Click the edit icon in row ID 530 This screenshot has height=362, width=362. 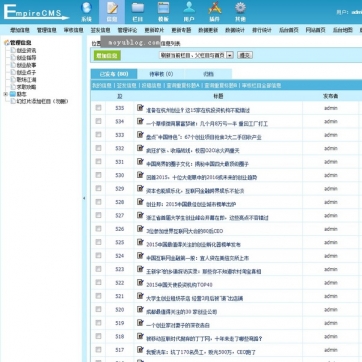click(140, 175)
